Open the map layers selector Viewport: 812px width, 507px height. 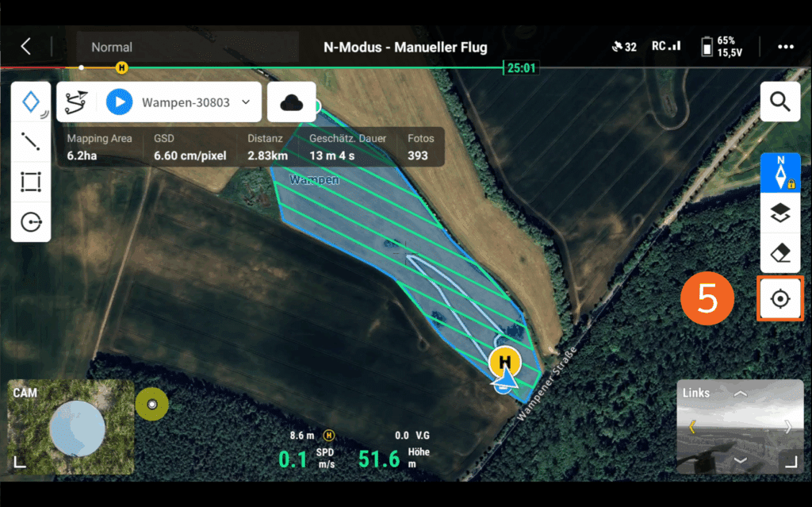pyautogui.click(x=780, y=213)
